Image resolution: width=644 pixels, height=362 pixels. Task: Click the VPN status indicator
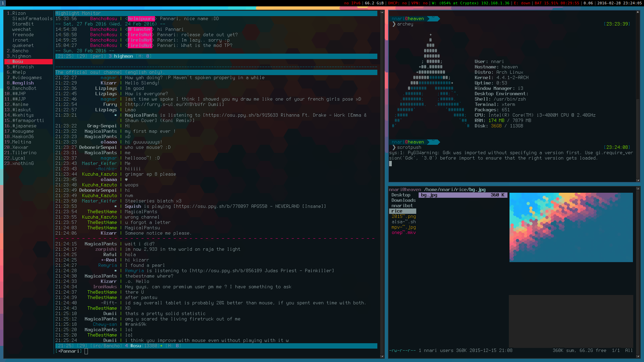[x=419, y=3]
